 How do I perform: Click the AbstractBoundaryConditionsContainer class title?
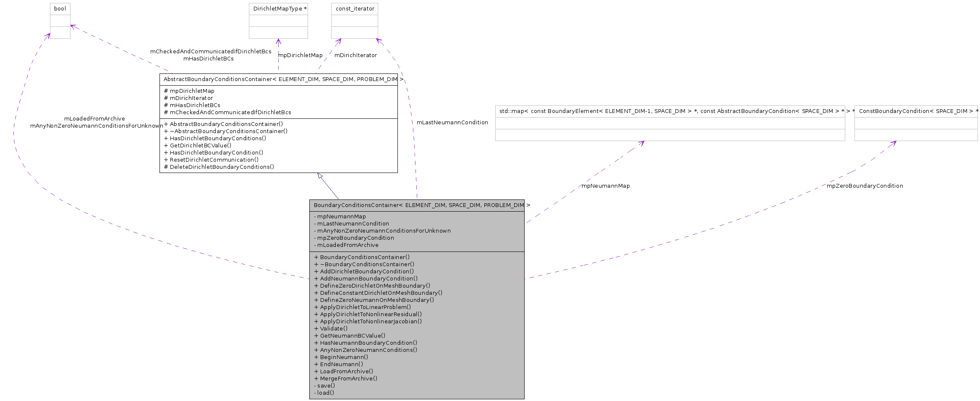pyautogui.click(x=283, y=79)
